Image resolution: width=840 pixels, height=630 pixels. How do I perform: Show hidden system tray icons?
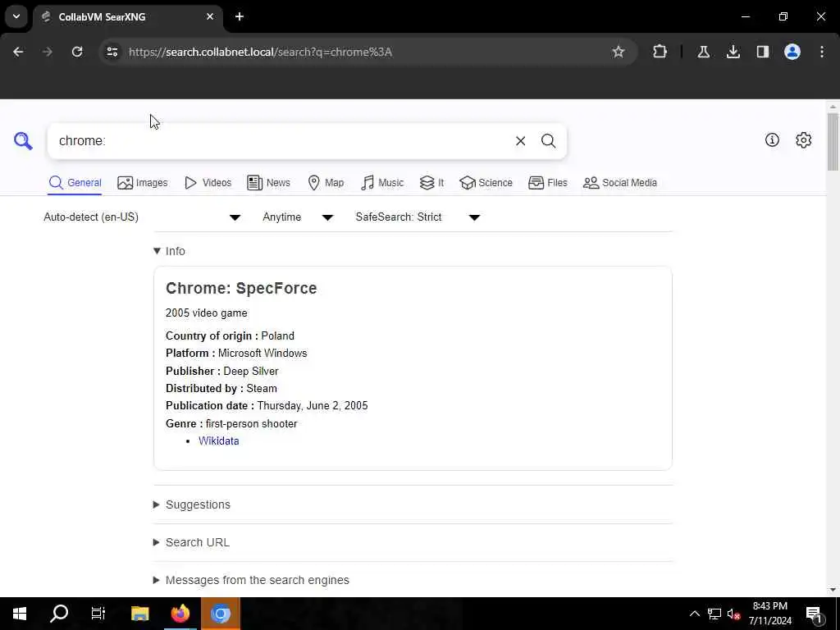point(694,614)
